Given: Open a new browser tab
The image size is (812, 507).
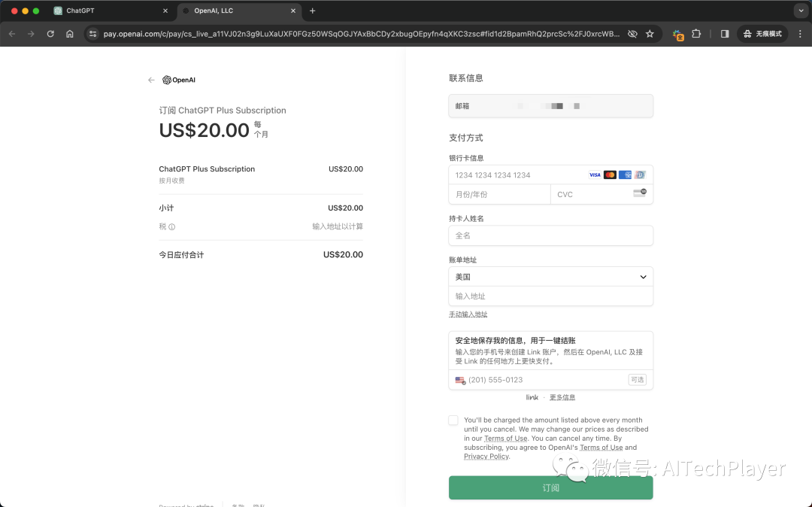Looking at the screenshot, I should tap(312, 11).
